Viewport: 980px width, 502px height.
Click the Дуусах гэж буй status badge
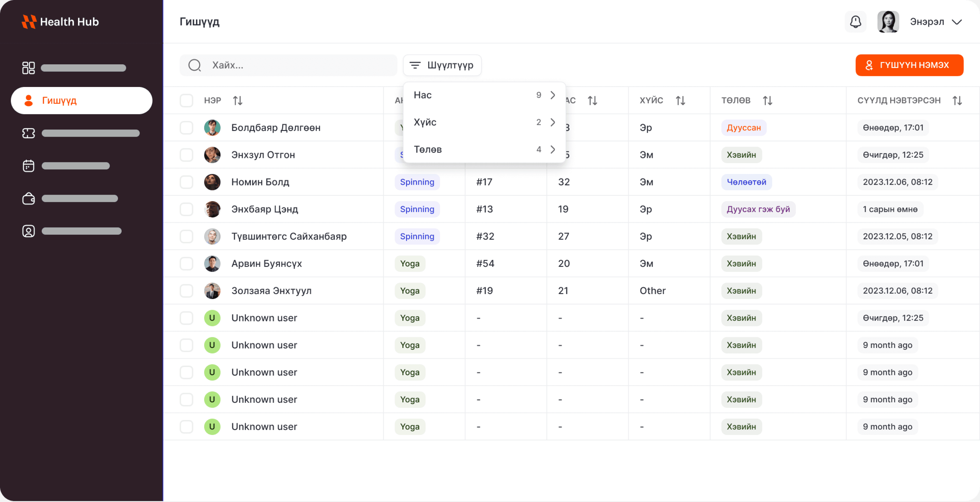[758, 209]
